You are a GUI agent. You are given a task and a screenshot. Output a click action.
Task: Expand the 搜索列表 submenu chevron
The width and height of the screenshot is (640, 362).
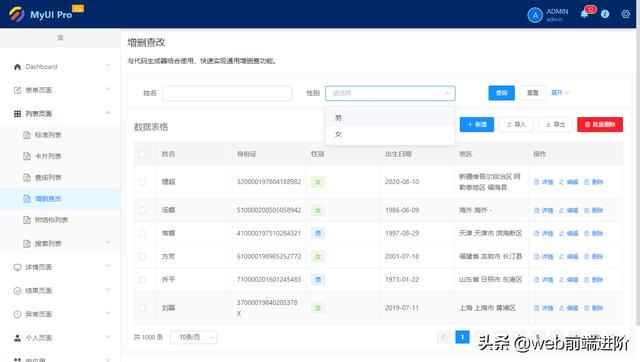pos(108,243)
